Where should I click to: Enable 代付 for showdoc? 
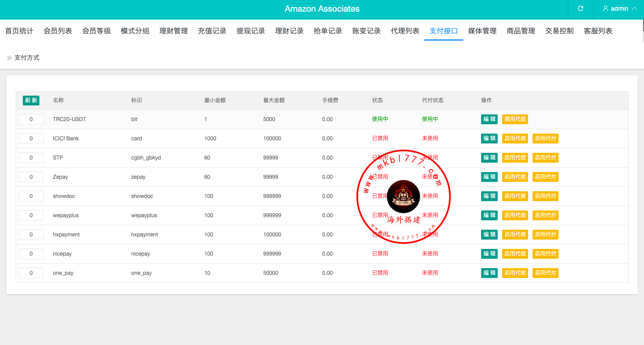pos(546,196)
